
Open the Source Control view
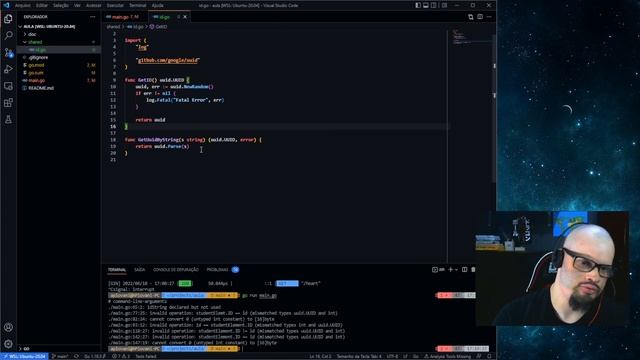tap(8, 52)
